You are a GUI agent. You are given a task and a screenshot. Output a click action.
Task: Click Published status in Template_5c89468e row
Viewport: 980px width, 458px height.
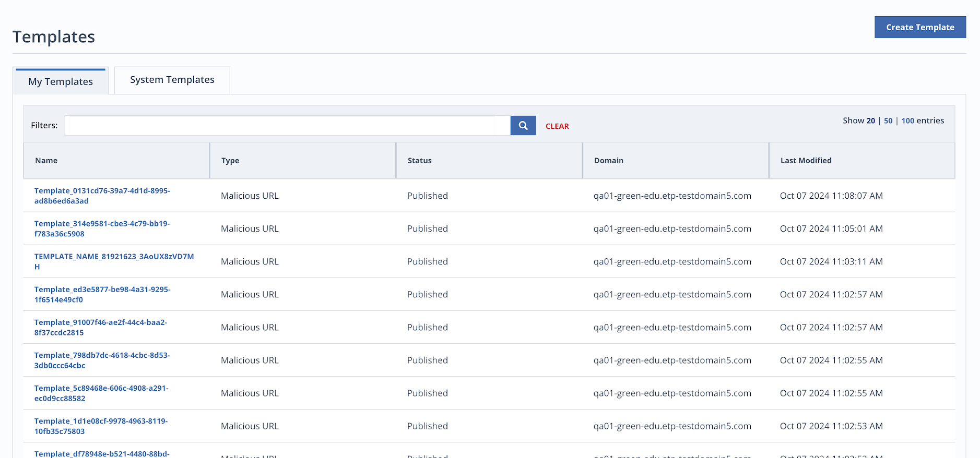tap(428, 393)
